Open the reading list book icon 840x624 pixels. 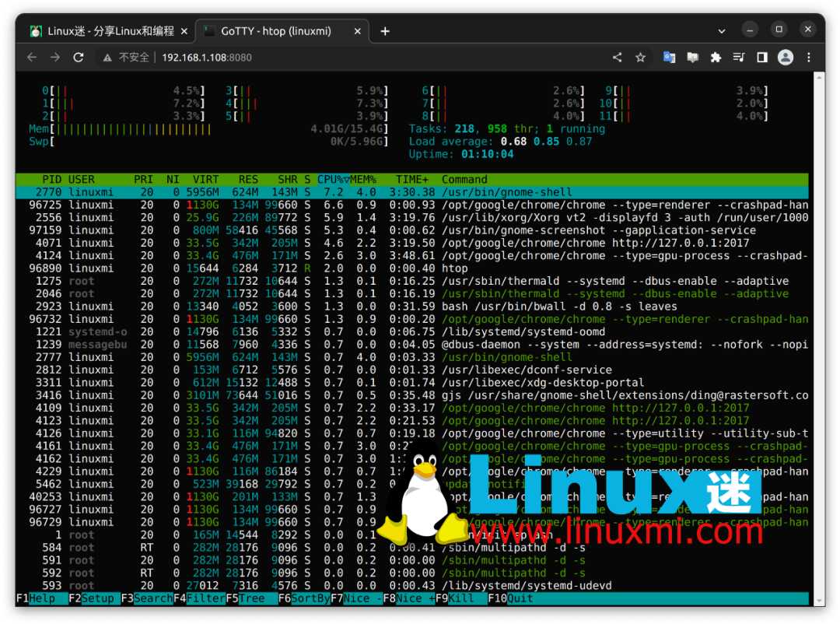[x=693, y=57]
